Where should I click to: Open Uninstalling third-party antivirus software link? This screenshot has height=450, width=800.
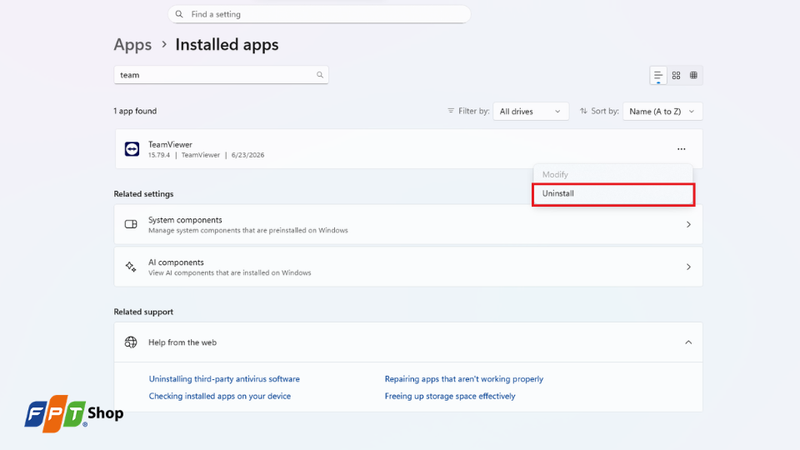(x=224, y=379)
